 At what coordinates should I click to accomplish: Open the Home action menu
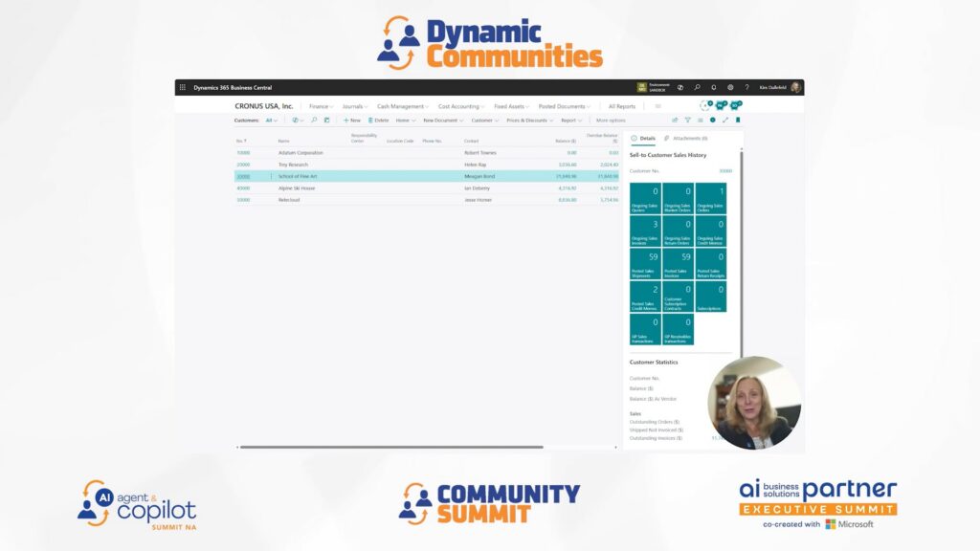(x=405, y=120)
